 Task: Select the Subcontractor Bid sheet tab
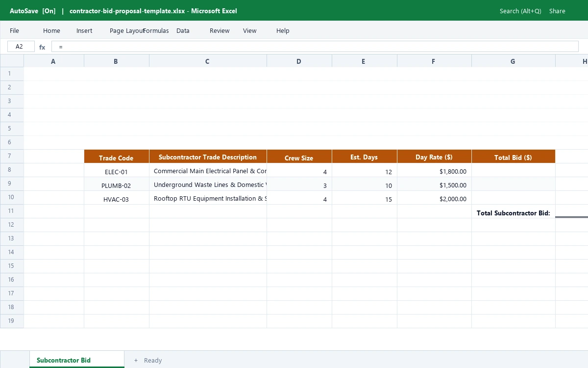click(77, 360)
